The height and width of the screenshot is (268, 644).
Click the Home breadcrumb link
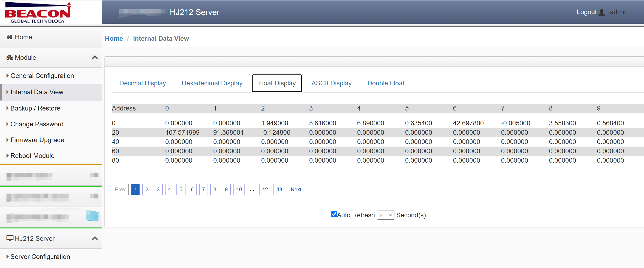114,38
